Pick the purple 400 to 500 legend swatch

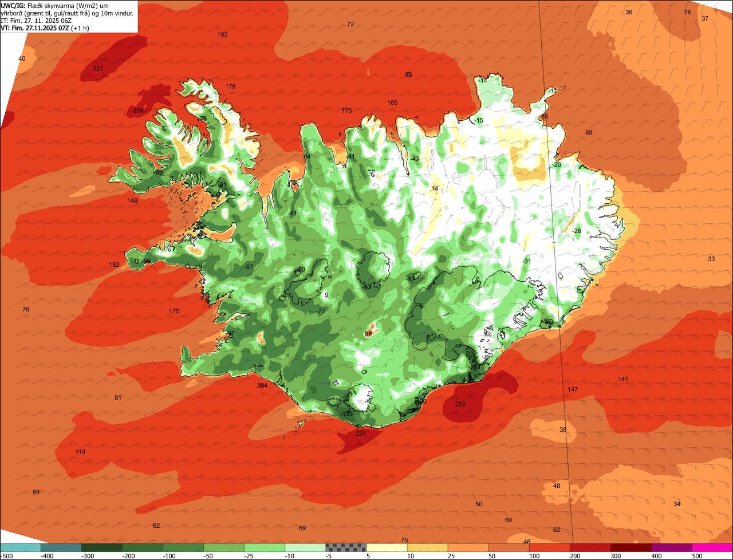coord(671,547)
